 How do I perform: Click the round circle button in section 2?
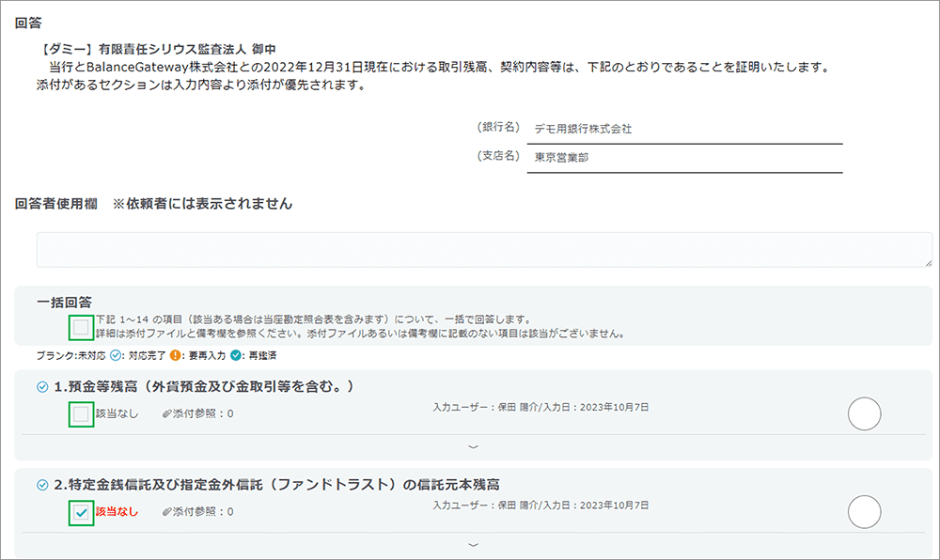pos(864,512)
